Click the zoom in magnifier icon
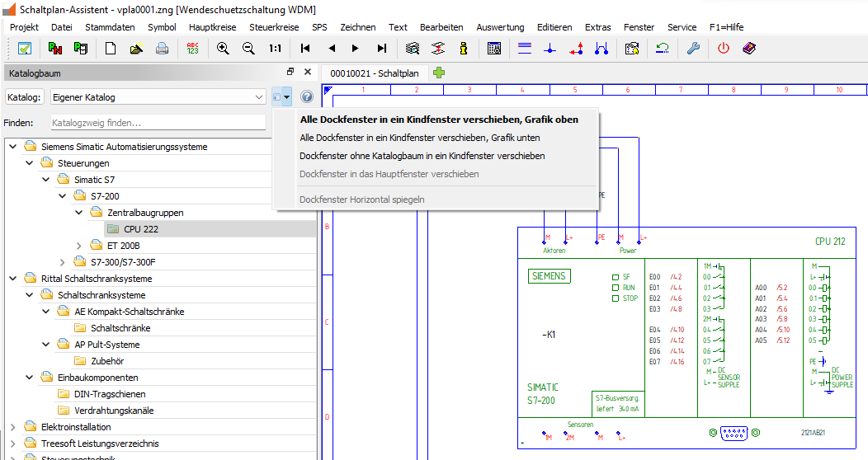The image size is (868, 460). 222,49
